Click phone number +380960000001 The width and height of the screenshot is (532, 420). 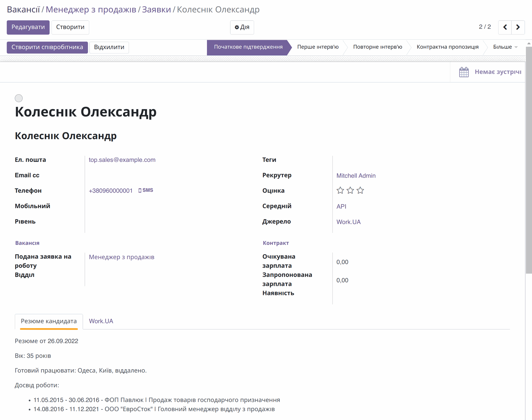click(x=111, y=191)
